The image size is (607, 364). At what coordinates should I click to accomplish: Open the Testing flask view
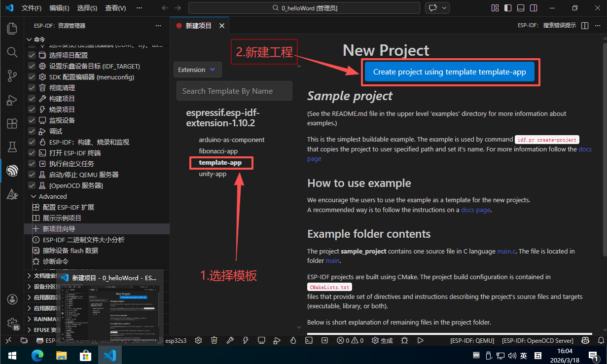coord(12,147)
